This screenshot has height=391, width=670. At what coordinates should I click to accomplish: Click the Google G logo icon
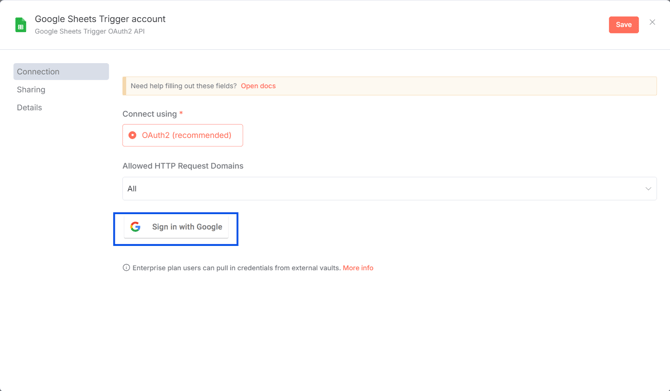click(x=135, y=227)
